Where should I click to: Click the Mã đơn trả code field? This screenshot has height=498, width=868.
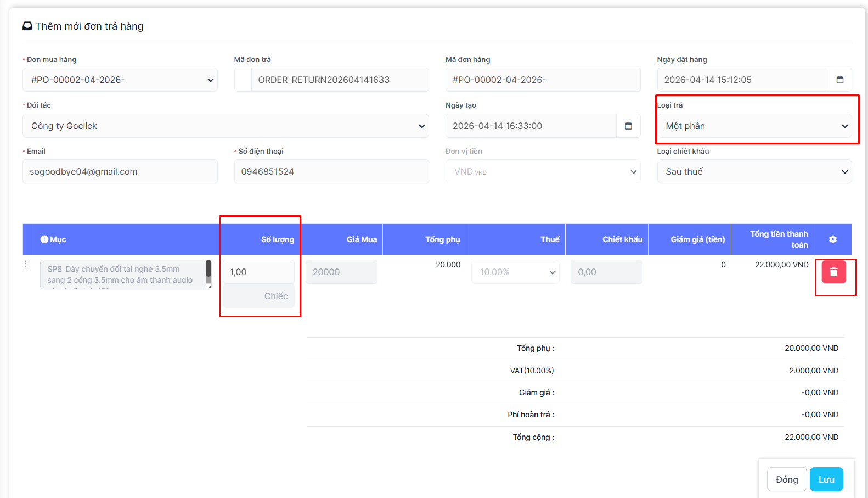pyautogui.click(x=340, y=80)
